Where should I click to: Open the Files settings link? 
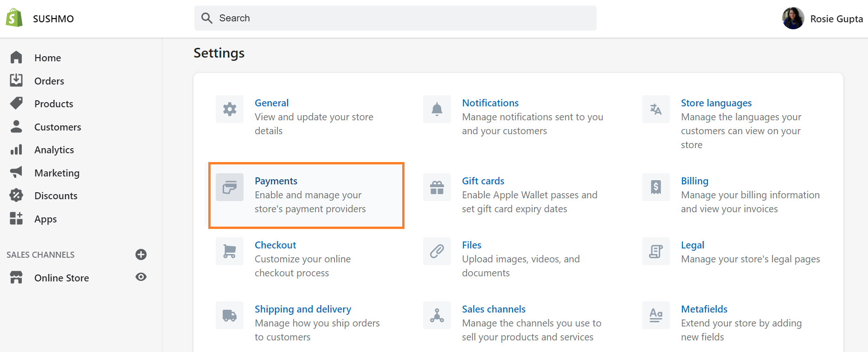(471, 245)
